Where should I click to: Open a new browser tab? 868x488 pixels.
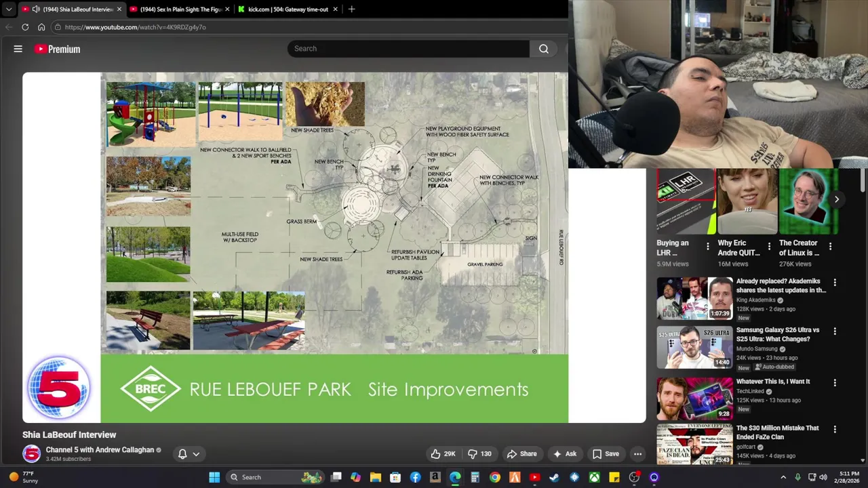point(351,9)
